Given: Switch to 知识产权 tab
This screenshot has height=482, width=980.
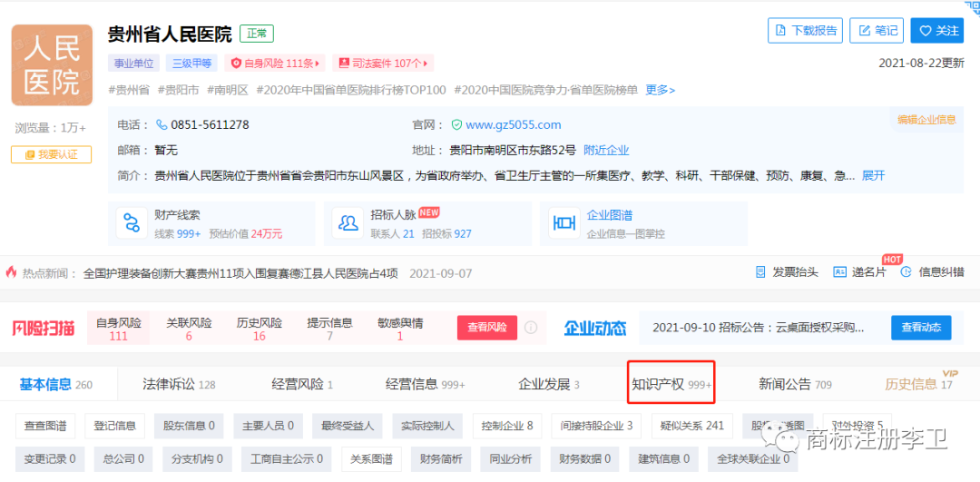Looking at the screenshot, I should [671, 384].
